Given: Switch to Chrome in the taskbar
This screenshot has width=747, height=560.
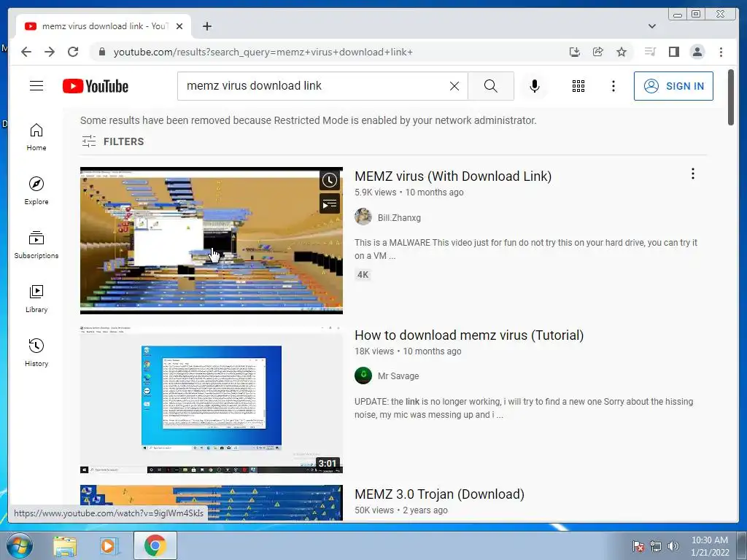Looking at the screenshot, I should tap(155, 545).
